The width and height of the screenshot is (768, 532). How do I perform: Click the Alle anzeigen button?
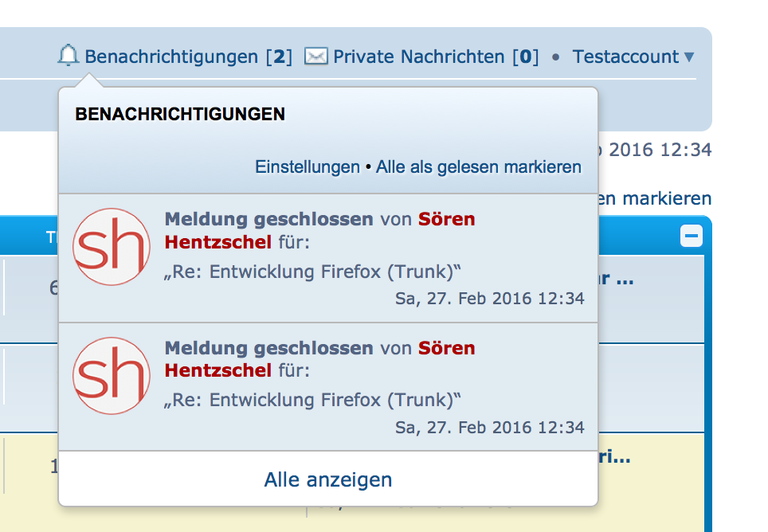point(328,479)
